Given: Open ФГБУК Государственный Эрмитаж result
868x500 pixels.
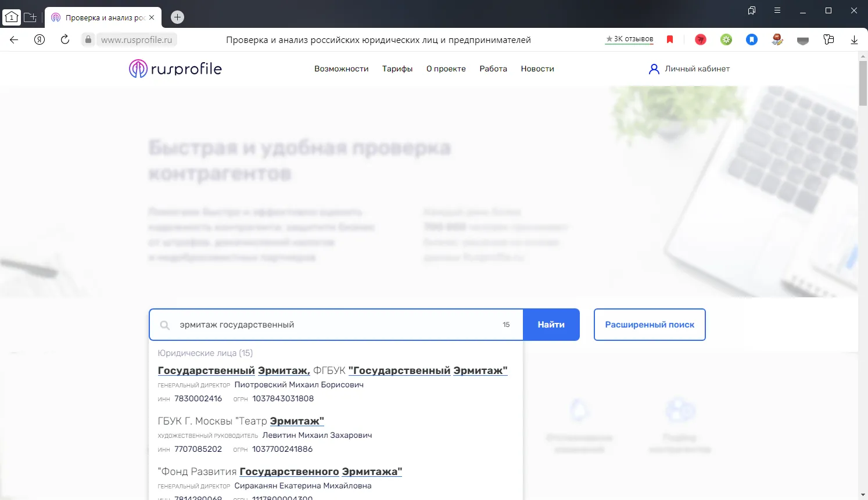Looking at the screenshot, I should click(x=332, y=370).
